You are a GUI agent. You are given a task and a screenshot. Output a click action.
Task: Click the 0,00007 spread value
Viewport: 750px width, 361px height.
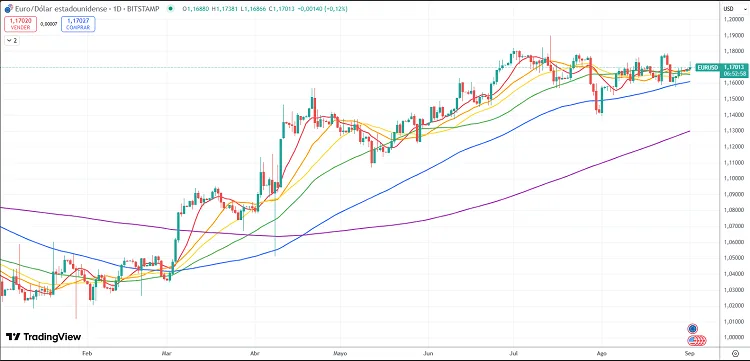(x=48, y=24)
